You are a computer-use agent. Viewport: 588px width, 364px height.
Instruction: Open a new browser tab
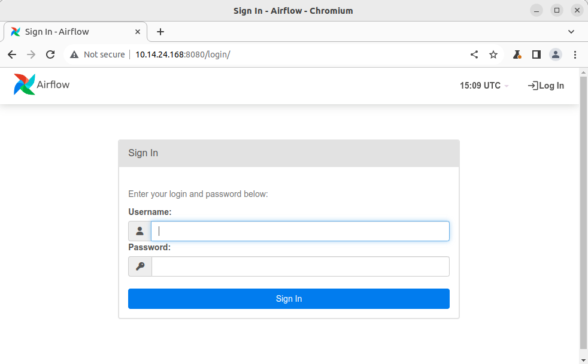point(160,32)
